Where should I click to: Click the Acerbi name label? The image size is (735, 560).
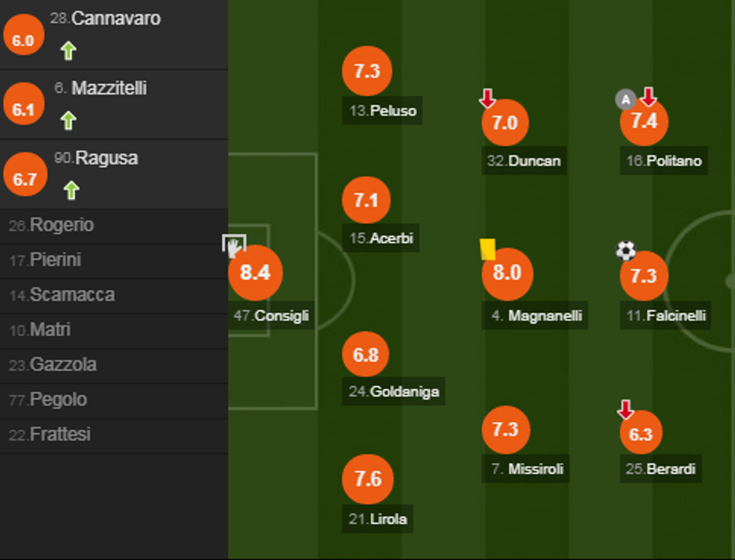point(380,238)
